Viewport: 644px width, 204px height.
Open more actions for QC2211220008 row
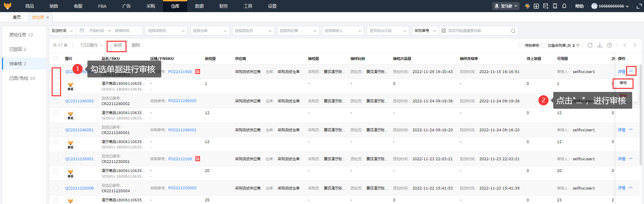[631, 188]
